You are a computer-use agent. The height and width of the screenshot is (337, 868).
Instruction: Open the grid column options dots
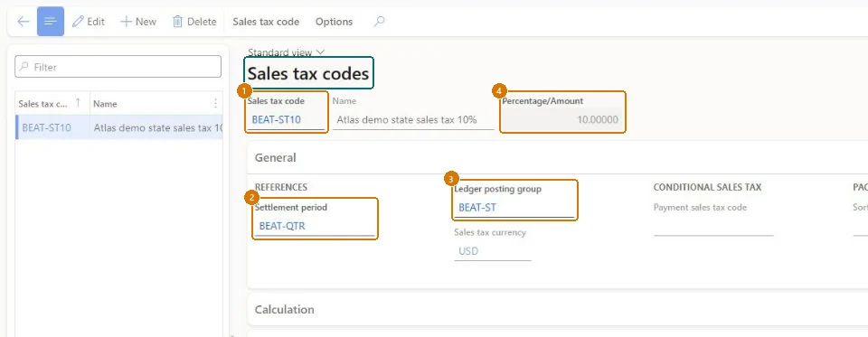tap(215, 104)
